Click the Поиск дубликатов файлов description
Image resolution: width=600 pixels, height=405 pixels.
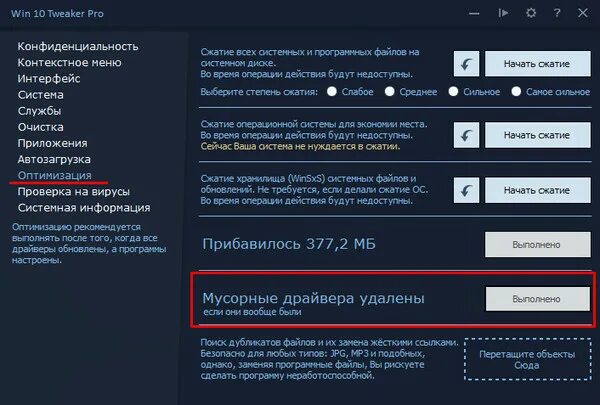tap(329, 359)
